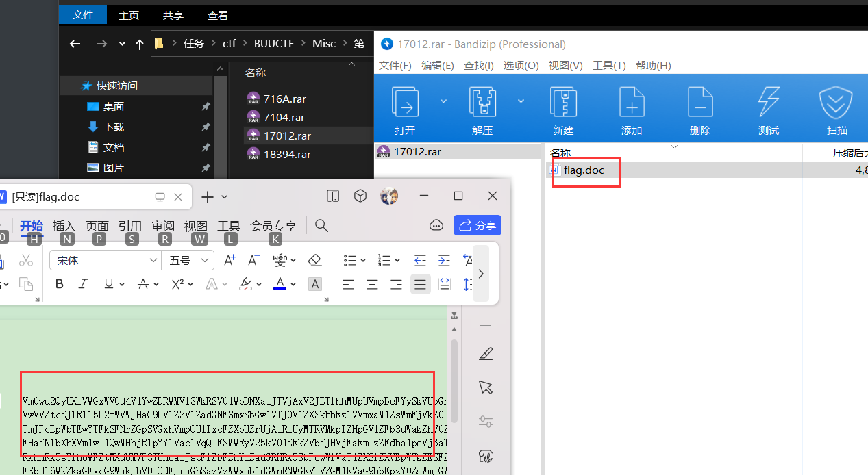868x475 pixels.
Task: Click the increase font size icon
Action: (230, 260)
